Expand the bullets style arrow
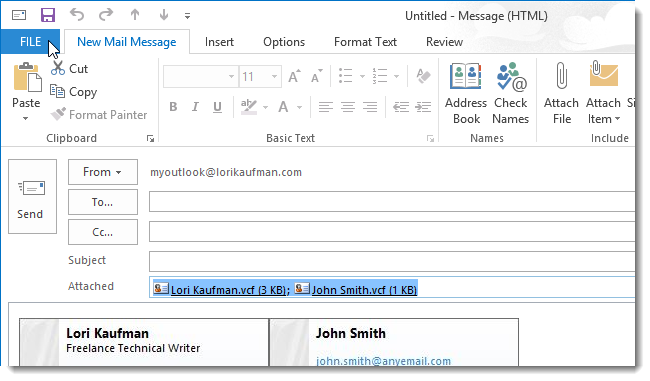Viewport: 650px width, 381px height. click(362, 77)
